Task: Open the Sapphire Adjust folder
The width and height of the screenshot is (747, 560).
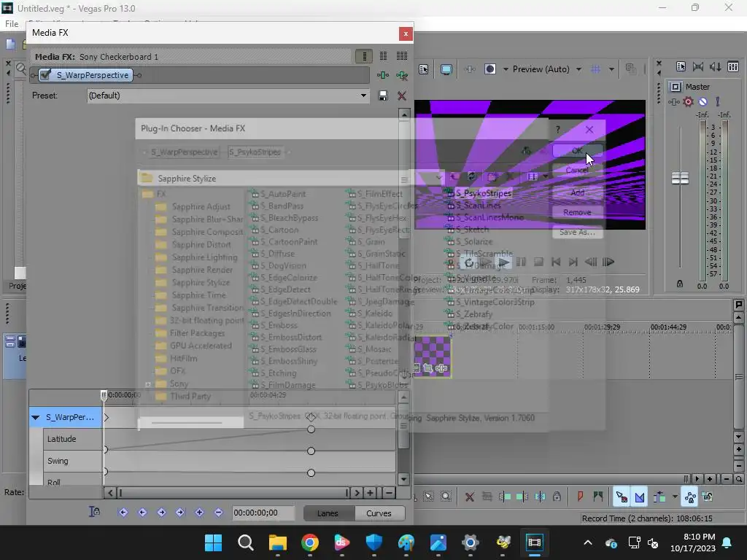Action: (x=201, y=206)
